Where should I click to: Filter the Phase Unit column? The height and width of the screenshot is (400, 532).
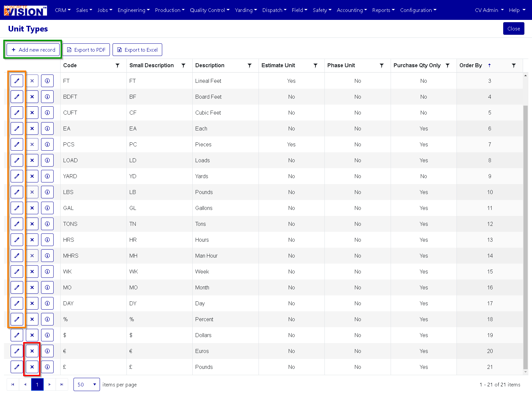tap(382, 66)
